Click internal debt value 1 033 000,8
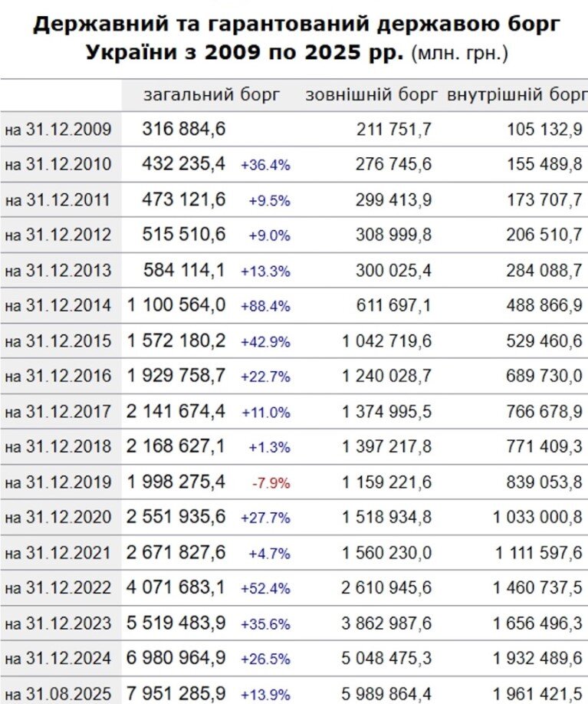 537,518
